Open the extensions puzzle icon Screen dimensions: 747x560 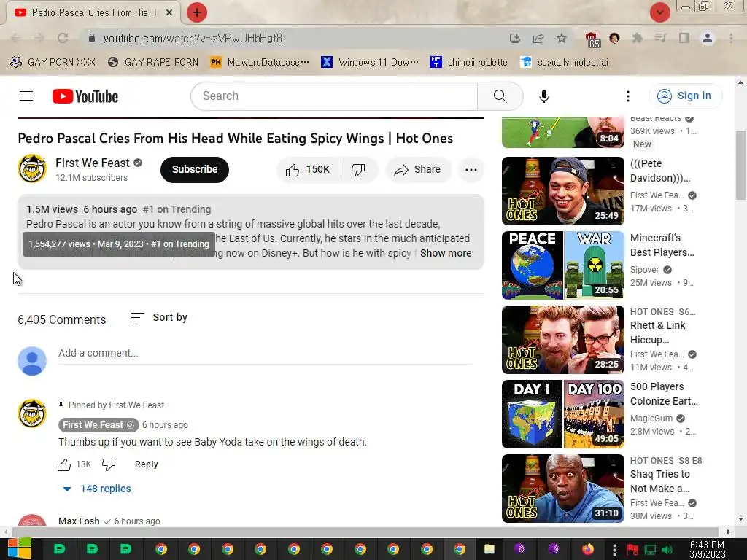click(637, 38)
